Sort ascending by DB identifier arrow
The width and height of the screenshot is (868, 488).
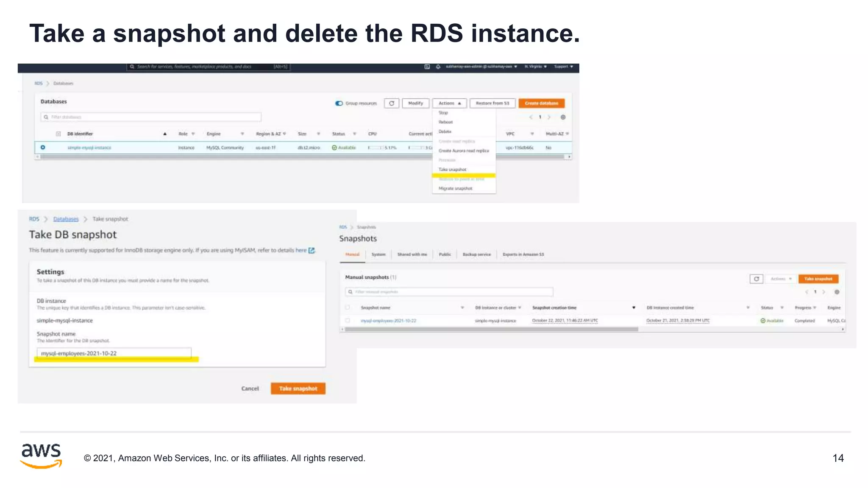tap(165, 134)
